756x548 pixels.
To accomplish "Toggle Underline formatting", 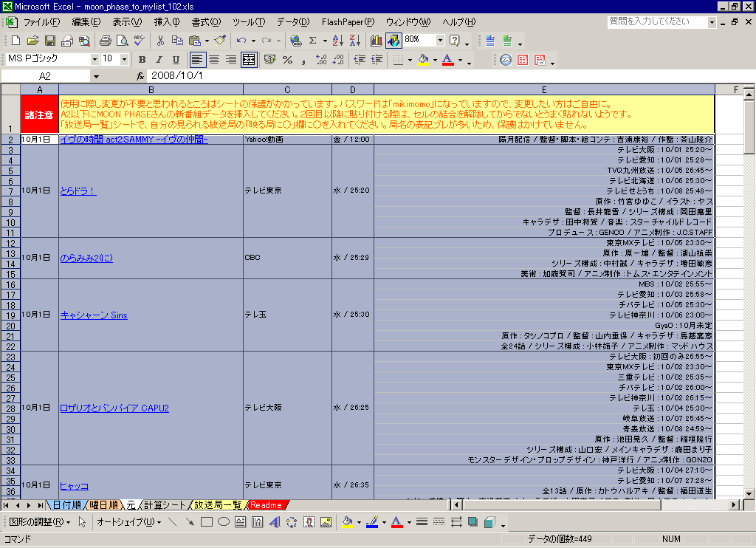I will [x=176, y=60].
